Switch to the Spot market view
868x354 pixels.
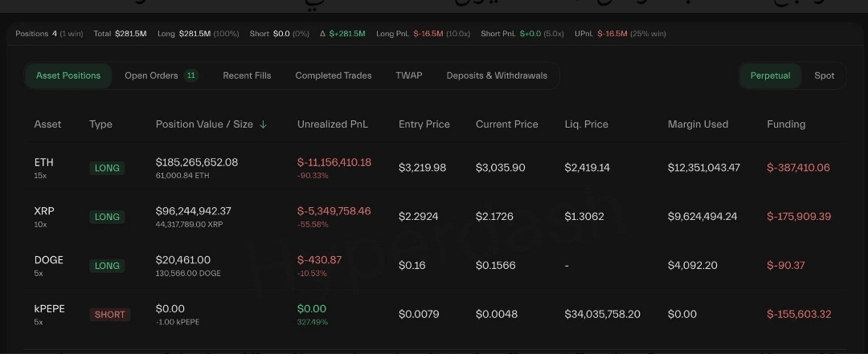(824, 75)
